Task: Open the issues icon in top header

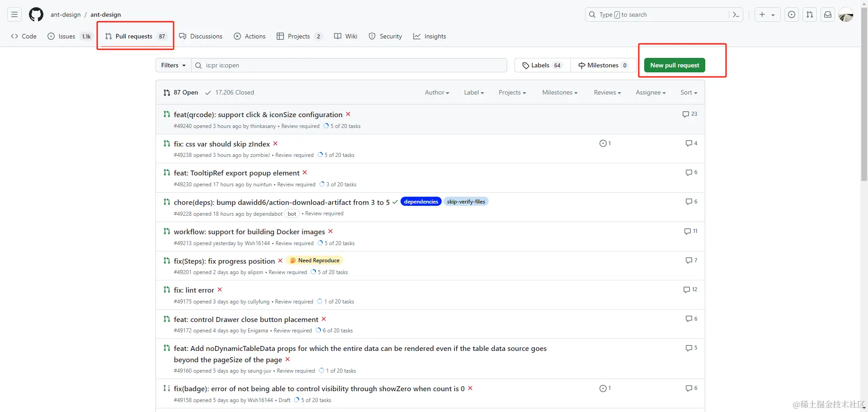Action: point(792,14)
